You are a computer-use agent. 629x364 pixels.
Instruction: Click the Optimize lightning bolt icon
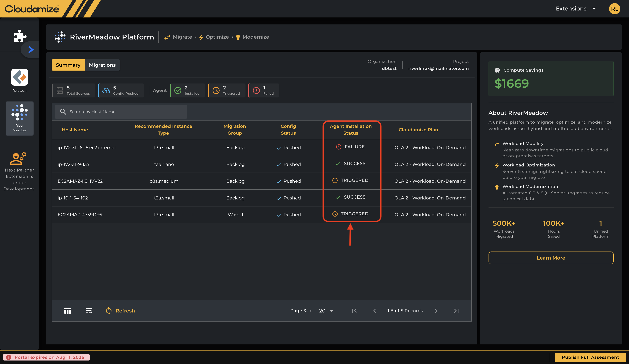[x=201, y=37]
